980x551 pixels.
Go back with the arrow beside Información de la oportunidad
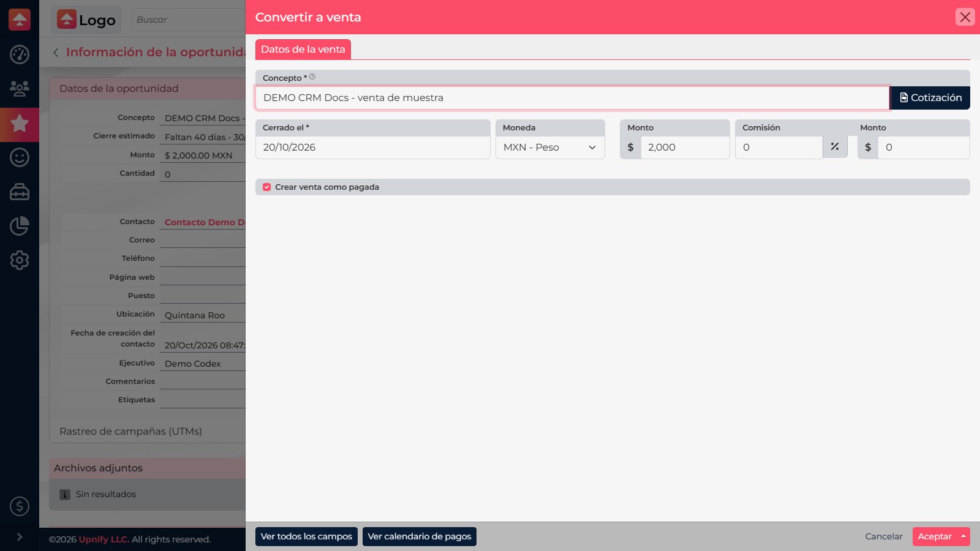[x=56, y=53]
